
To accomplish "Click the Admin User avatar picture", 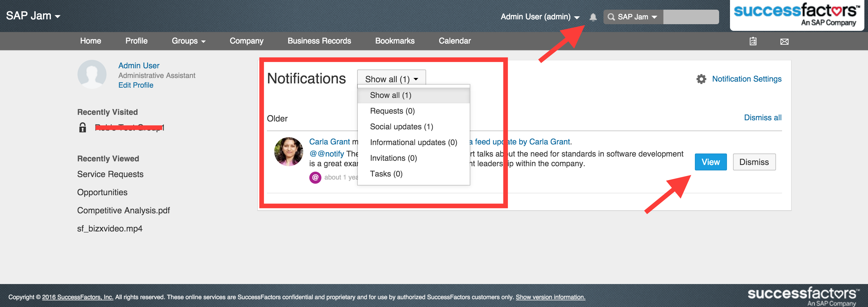I will tap(92, 74).
